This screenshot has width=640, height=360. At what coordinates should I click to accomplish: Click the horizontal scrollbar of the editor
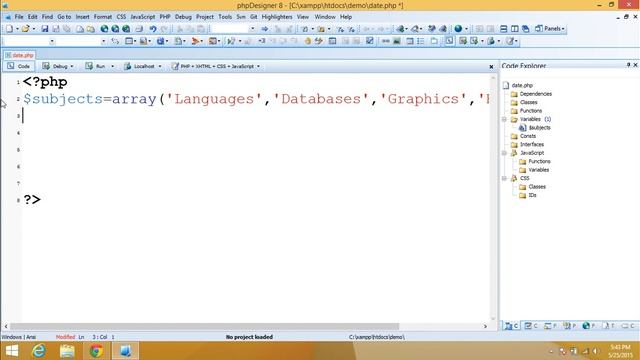click(x=204, y=327)
